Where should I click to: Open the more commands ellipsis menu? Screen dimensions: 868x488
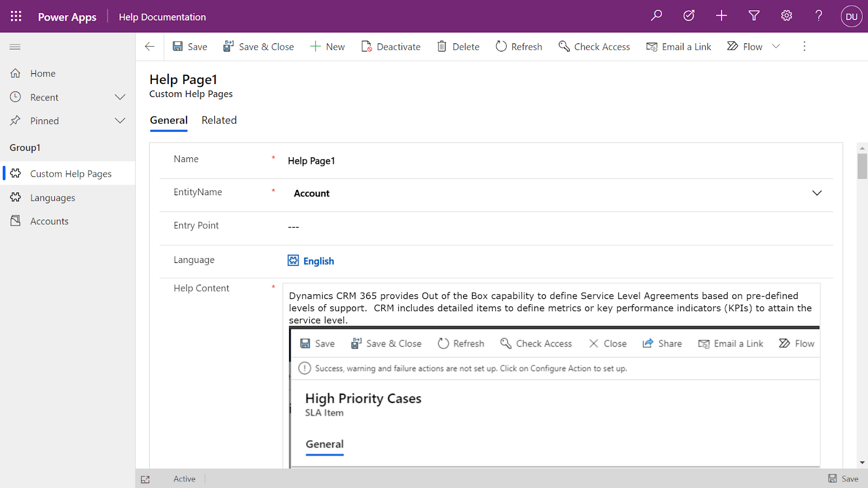click(805, 47)
